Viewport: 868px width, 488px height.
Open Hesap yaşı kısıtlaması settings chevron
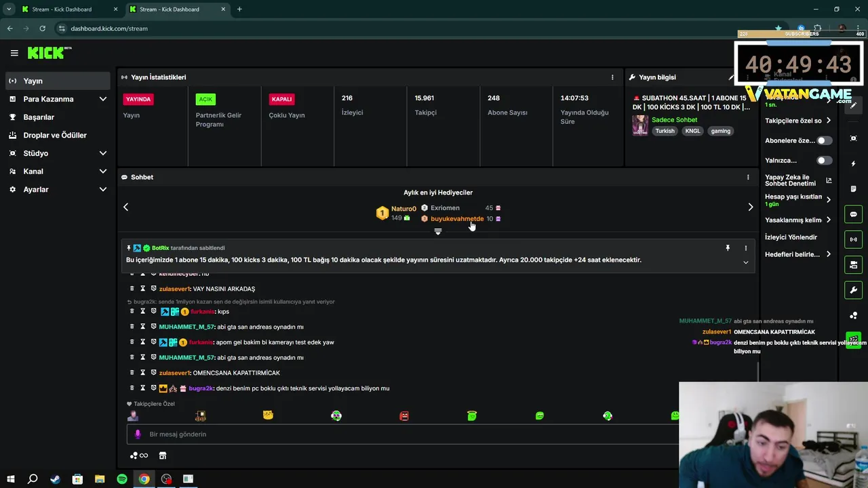tap(829, 199)
